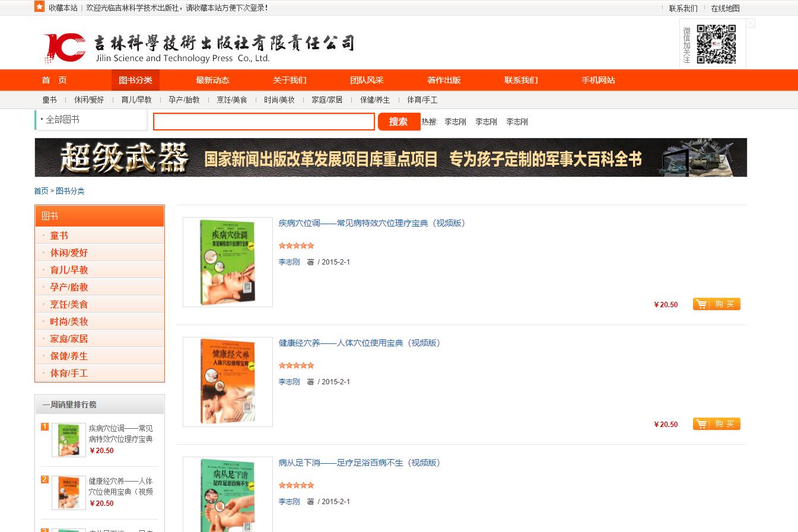This screenshot has height=532, width=798.
Task: Click the five-star rating of 病从足下消
Action: click(296, 485)
